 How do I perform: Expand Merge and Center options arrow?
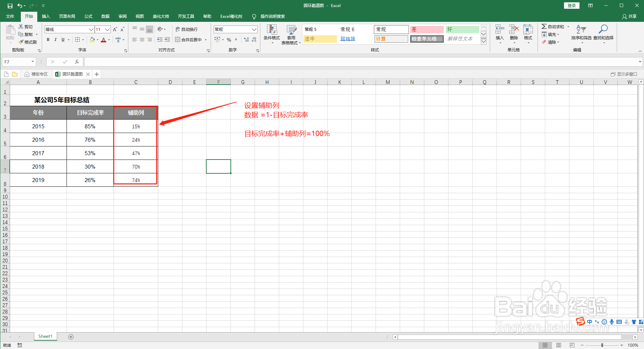[206, 40]
